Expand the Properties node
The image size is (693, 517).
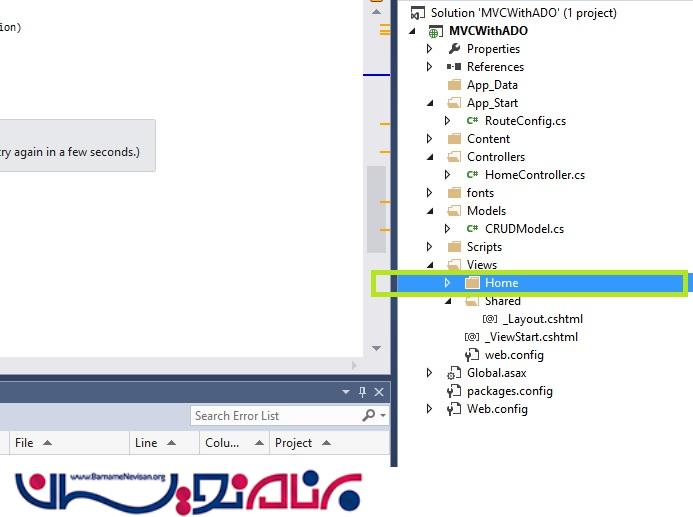430,49
